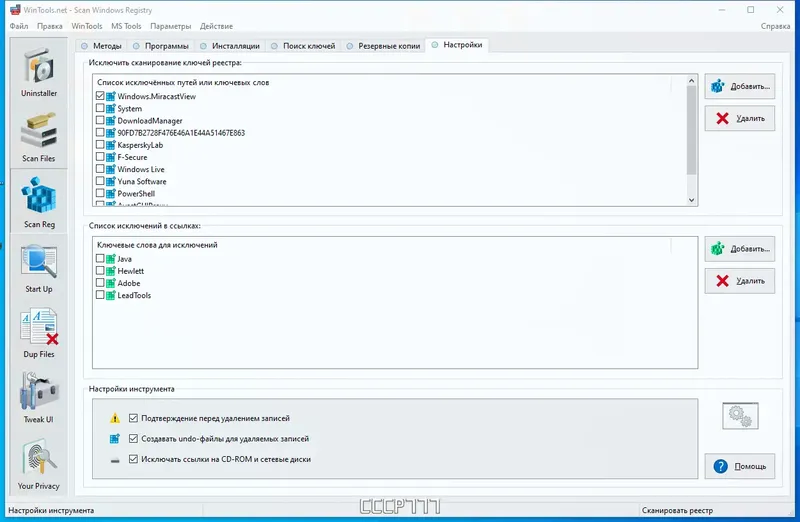Check the DownloadManager exclusion checkbox

coord(100,120)
